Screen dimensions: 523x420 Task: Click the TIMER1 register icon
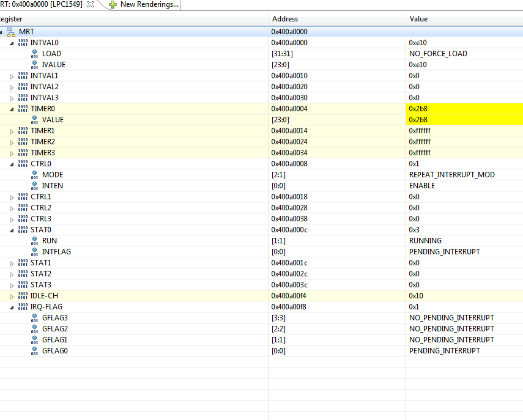[23, 131]
